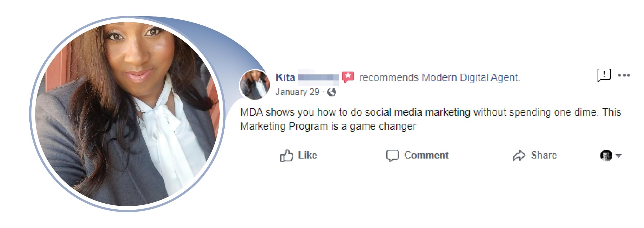Image resolution: width=644 pixels, height=228 pixels.
Task: Open Kita's profile name link
Action: (285, 78)
